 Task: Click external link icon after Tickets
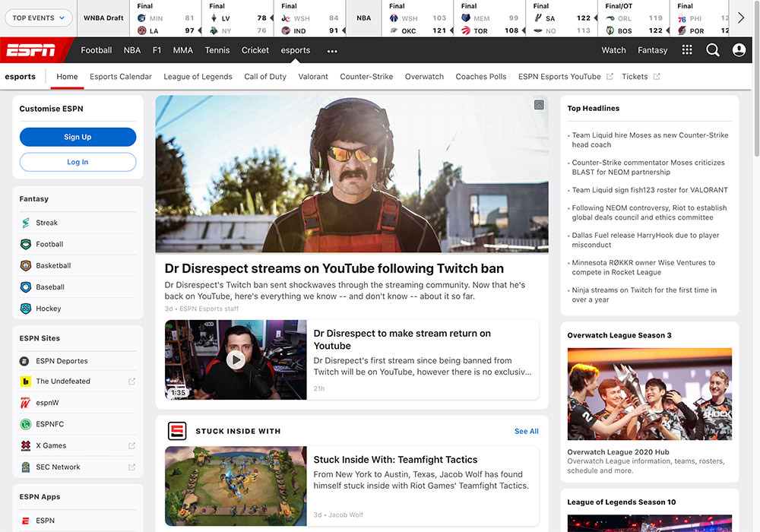[657, 77]
